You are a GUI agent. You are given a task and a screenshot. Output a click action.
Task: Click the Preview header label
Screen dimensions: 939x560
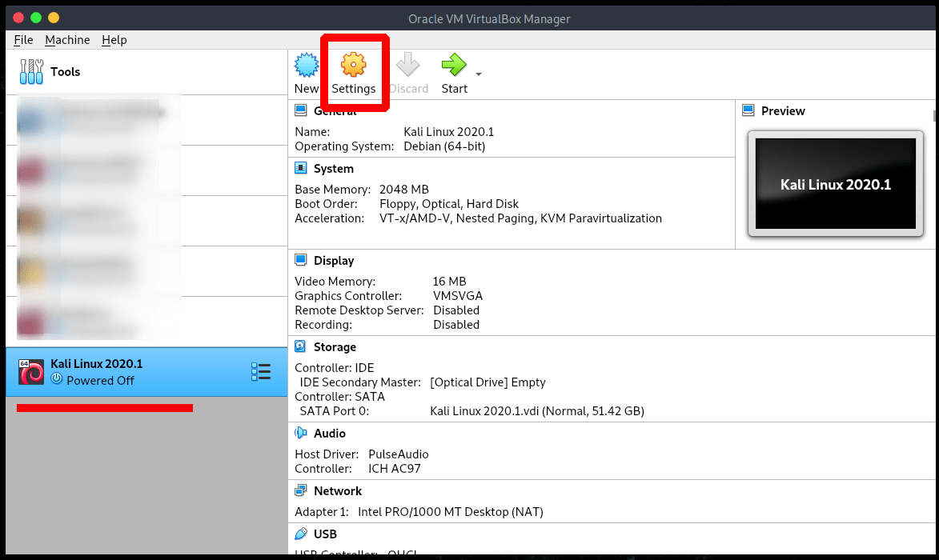point(783,110)
